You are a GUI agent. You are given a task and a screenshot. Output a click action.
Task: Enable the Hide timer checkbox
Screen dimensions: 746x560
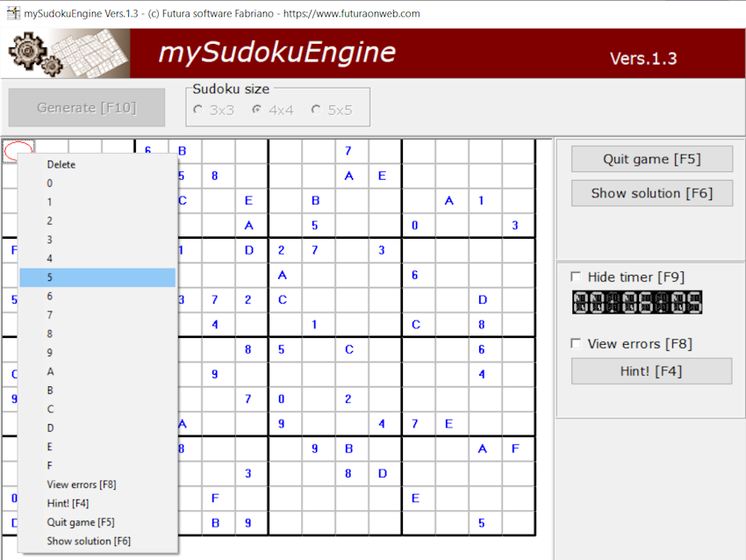pyautogui.click(x=577, y=276)
